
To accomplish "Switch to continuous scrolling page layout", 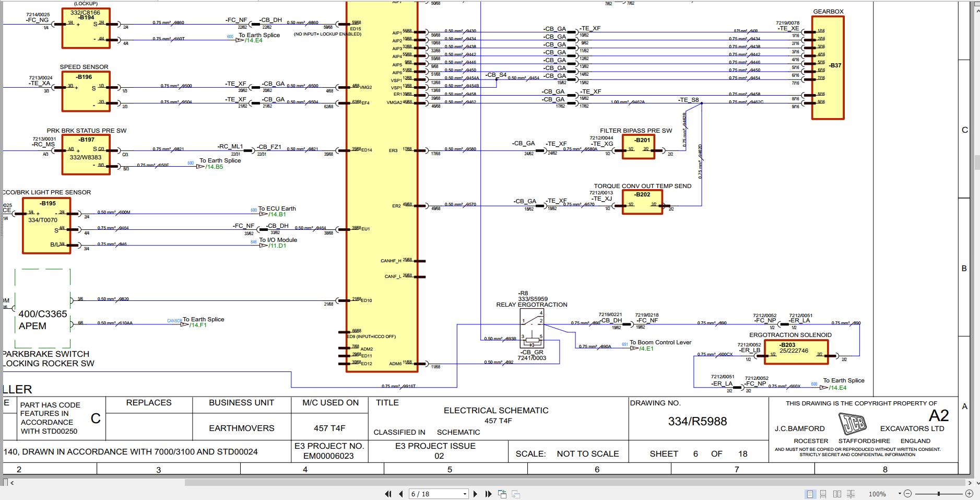I will [823, 494].
